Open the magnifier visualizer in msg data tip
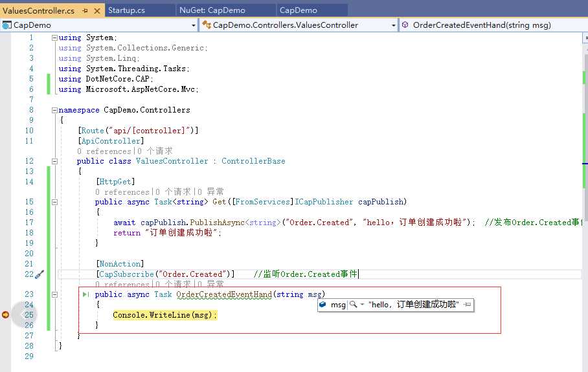The image size is (588, 372). point(353,305)
